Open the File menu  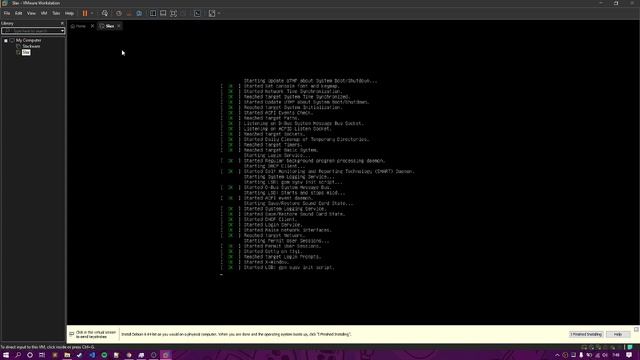click(x=7, y=13)
